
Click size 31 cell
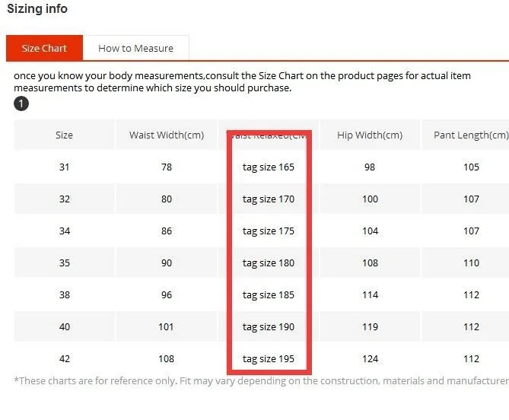[64, 167]
